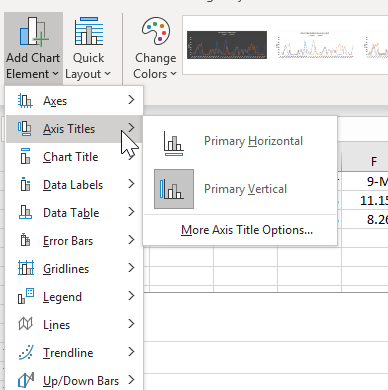The height and width of the screenshot is (390, 388).
Task: Click the Change Colors palette icon
Action: [x=155, y=31]
